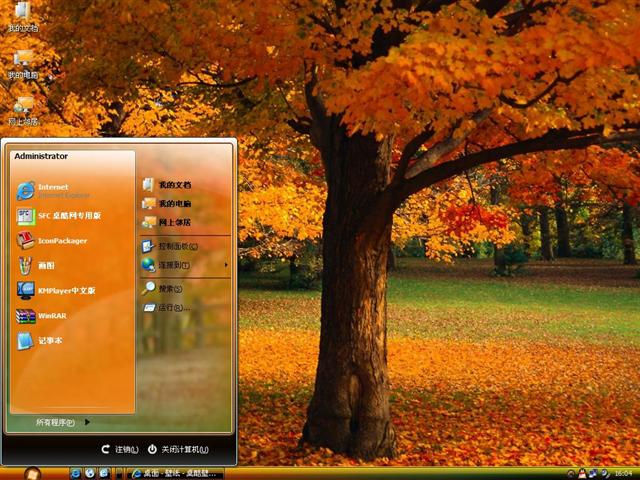Click second Quick Launch globe icon
The image size is (640, 480).
click(x=90, y=473)
